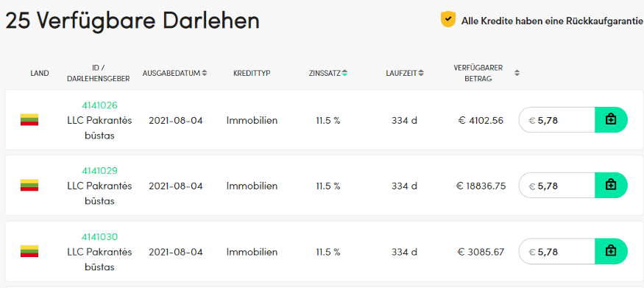Open loan ID 4141030 link
This screenshot has width=644, height=288.
[x=100, y=236]
